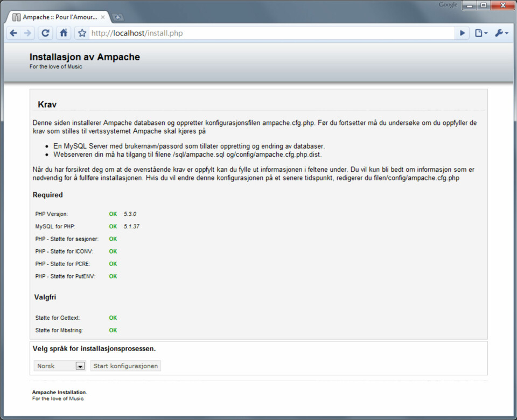Click the 5.1.37 MySQL version value
This screenshot has height=420, width=517.
131,227
